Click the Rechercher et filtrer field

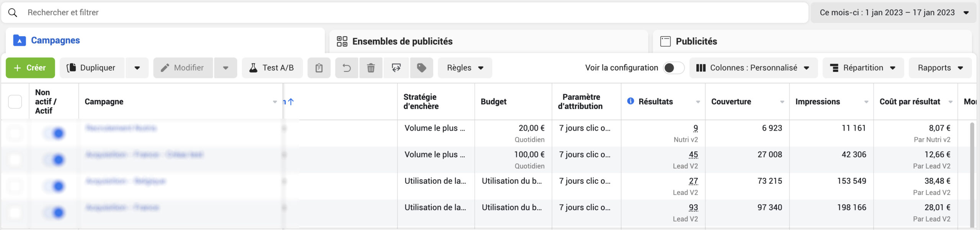[405, 13]
